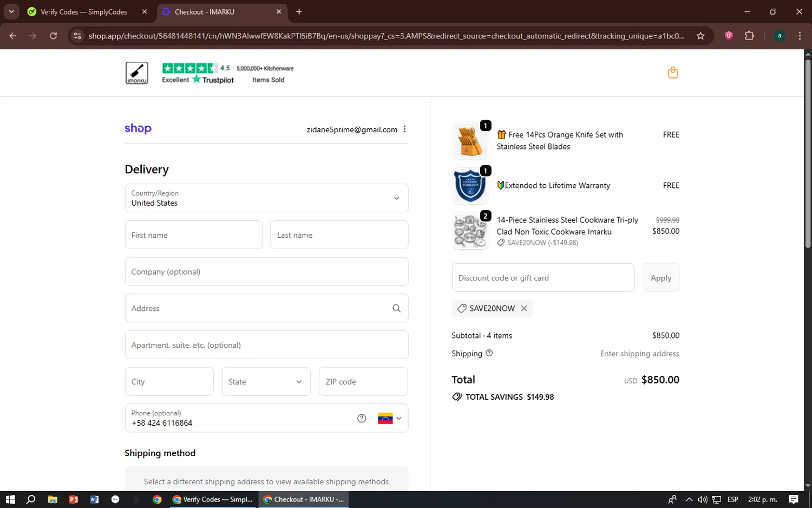The image size is (812, 508).
Task: Click the uBlock shield extension icon
Action: pyautogui.click(x=729, y=36)
